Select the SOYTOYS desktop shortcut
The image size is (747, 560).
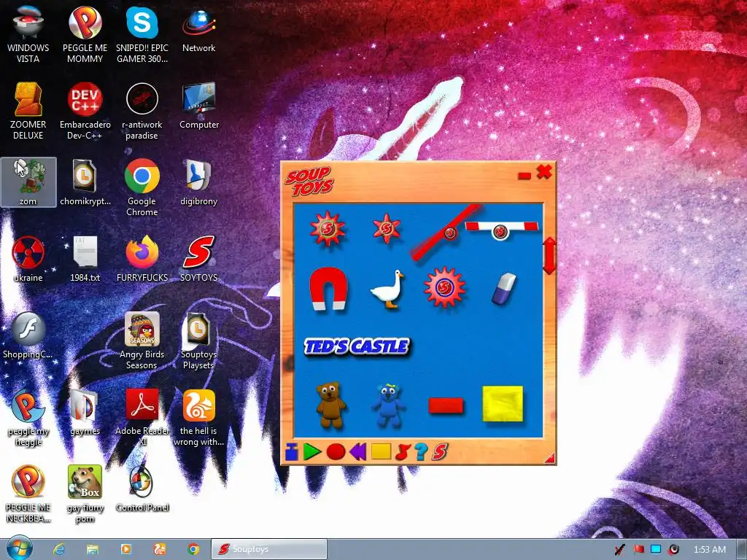coord(198,260)
